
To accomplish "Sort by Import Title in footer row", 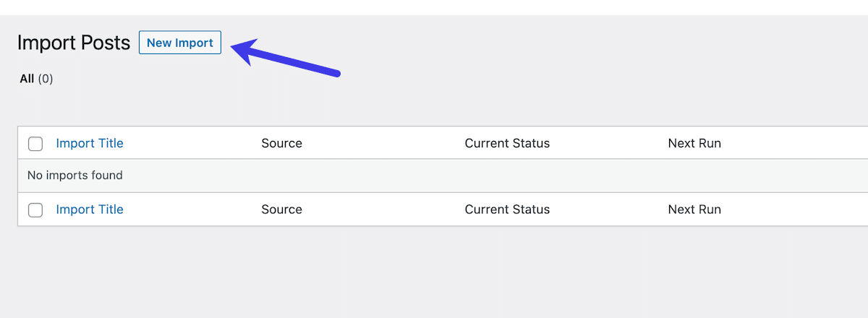I will pyautogui.click(x=90, y=210).
